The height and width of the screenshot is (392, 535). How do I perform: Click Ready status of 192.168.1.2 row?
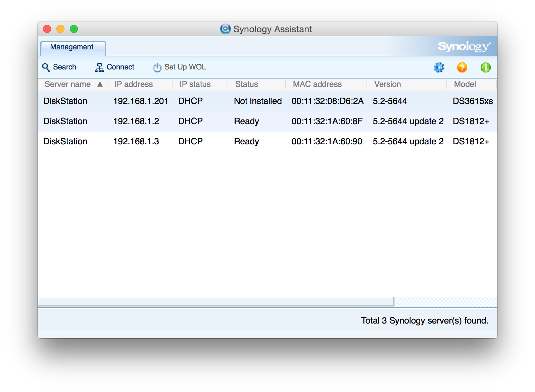[246, 121]
